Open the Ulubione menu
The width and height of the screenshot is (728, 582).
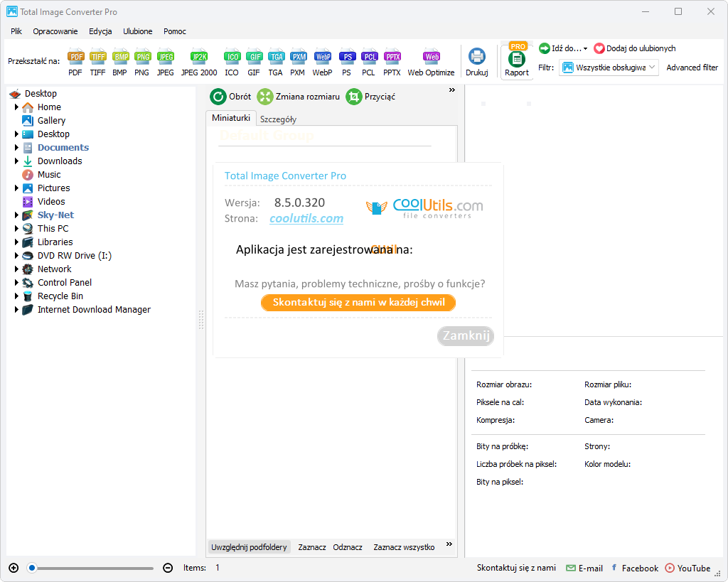click(x=137, y=31)
